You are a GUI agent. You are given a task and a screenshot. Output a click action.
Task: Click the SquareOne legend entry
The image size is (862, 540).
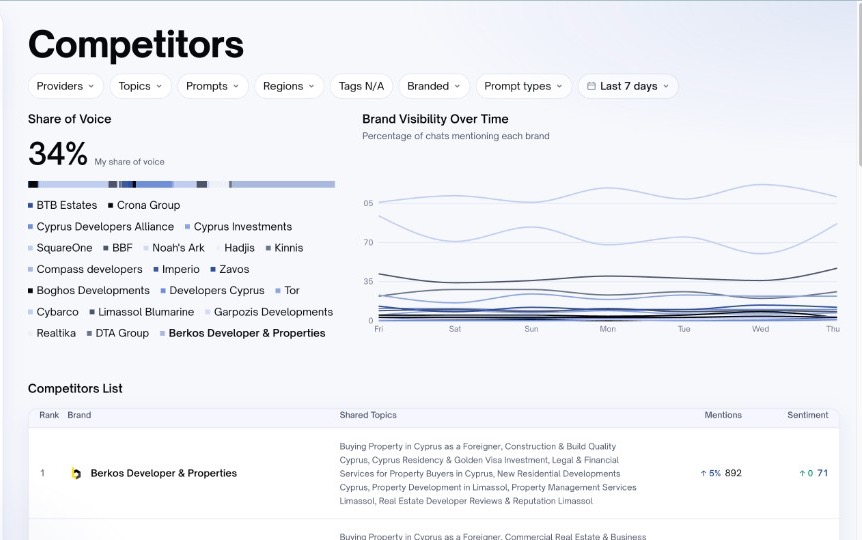coord(60,248)
